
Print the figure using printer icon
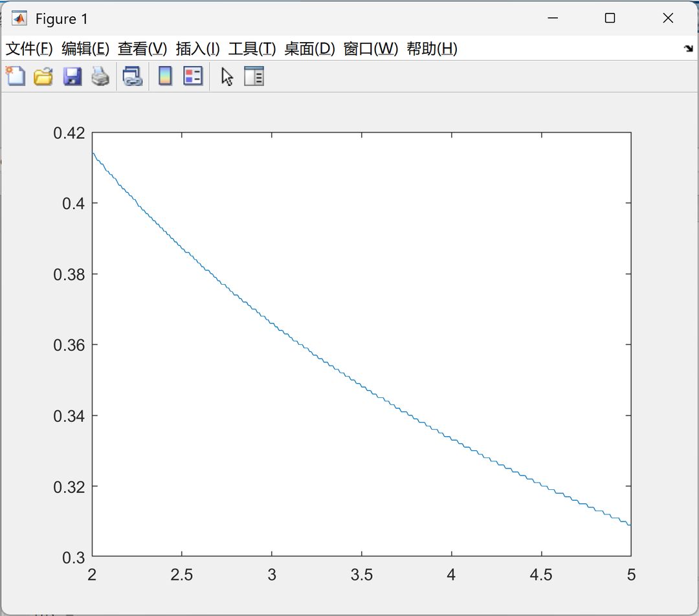pyautogui.click(x=100, y=76)
